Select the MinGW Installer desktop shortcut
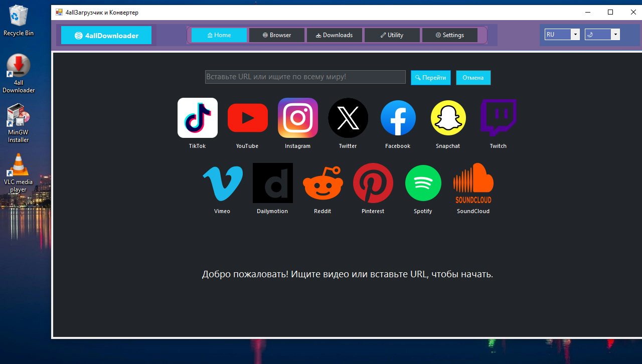642x364 pixels. (19, 123)
